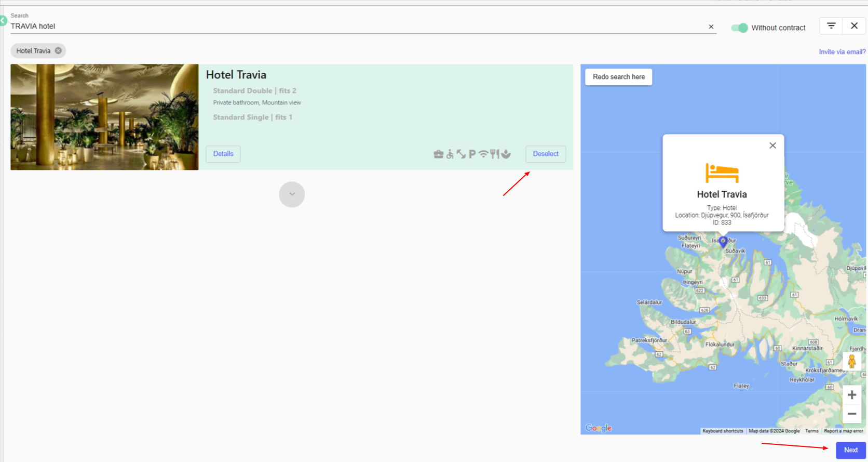Image resolution: width=868 pixels, height=462 pixels.
Task: Click the Hotel Travia title in map popup
Action: [x=722, y=194]
